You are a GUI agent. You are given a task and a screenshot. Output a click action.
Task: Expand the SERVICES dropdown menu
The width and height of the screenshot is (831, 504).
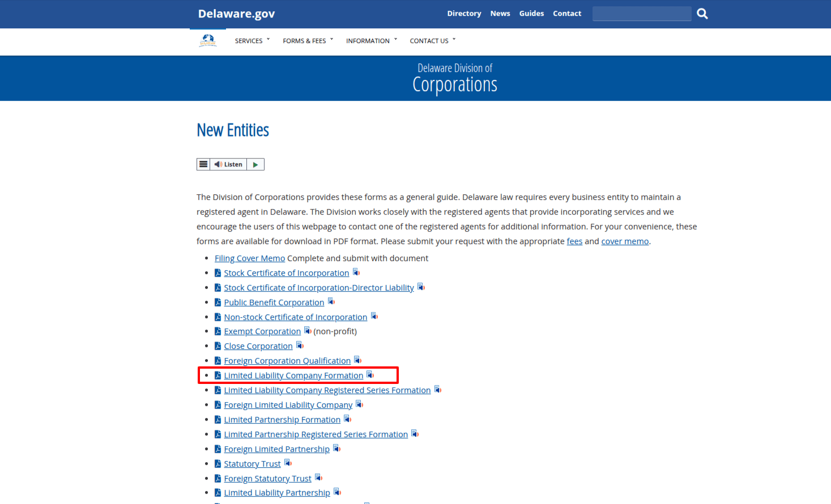coord(252,41)
